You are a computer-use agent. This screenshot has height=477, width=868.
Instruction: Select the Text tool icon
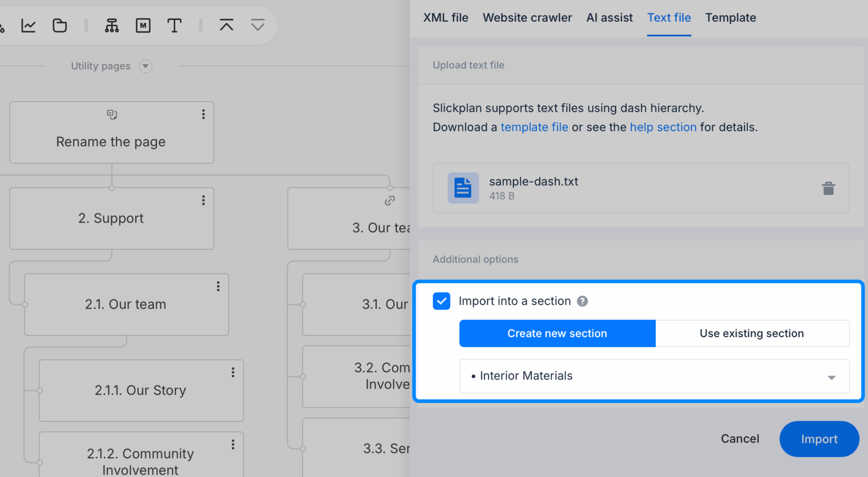click(x=174, y=25)
